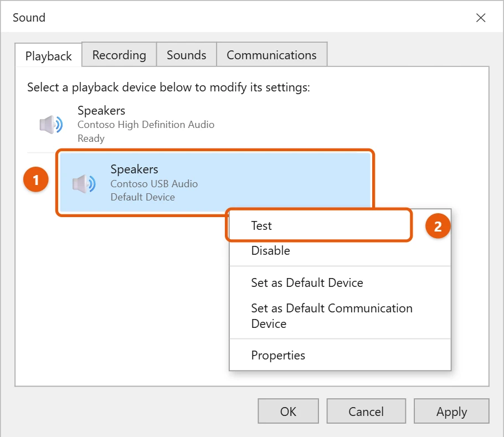Switch to the Sounds tab
504x437 pixels.
187,55
